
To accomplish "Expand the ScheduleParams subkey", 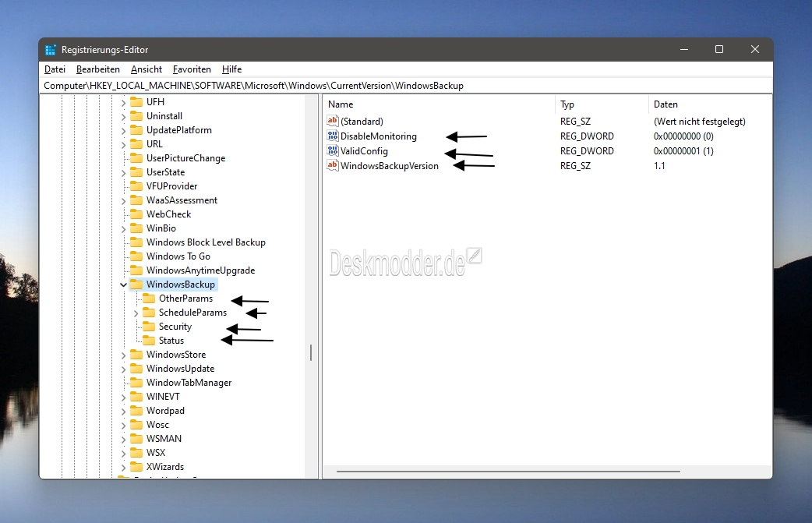I will pyautogui.click(x=136, y=313).
